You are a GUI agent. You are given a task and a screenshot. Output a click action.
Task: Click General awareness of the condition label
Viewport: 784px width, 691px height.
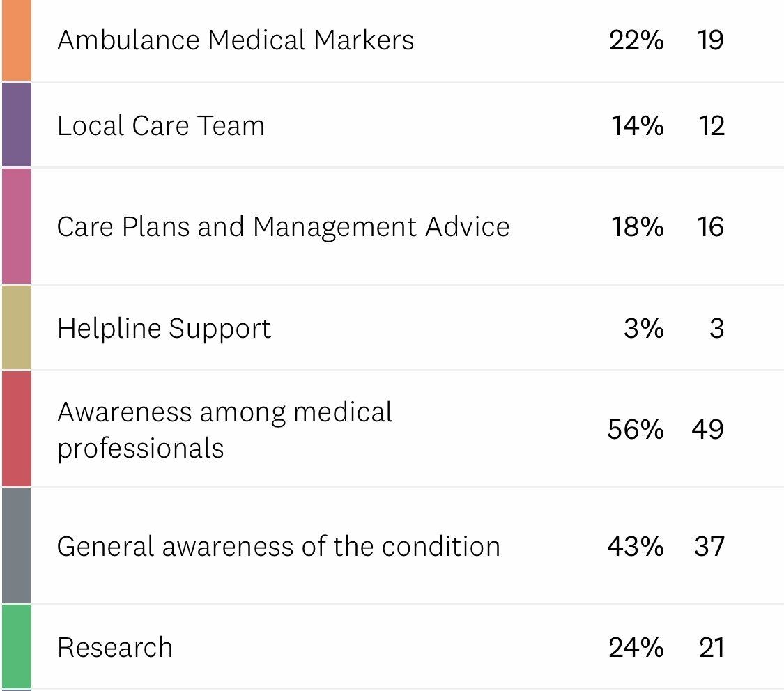tap(278, 546)
